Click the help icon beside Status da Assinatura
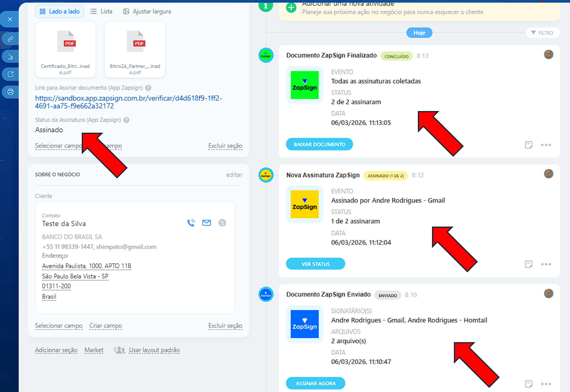This screenshot has height=392, width=570. click(x=126, y=120)
